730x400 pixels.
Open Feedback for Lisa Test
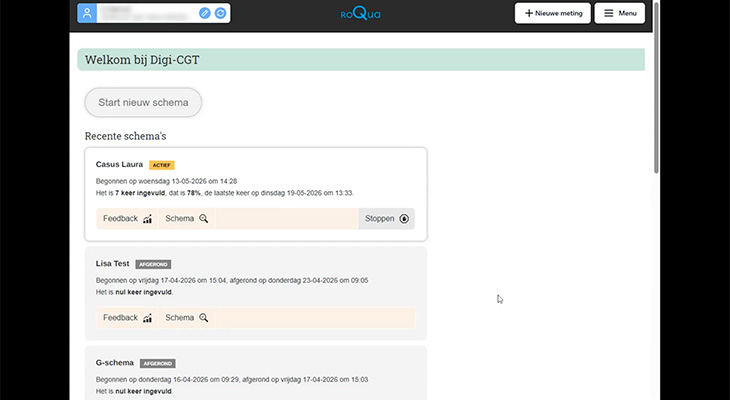pyautogui.click(x=127, y=318)
